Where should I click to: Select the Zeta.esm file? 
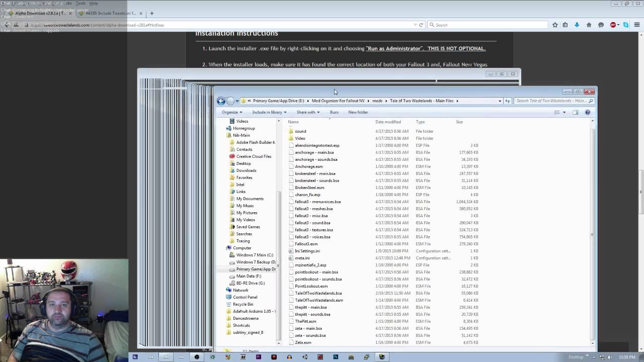coord(303,342)
